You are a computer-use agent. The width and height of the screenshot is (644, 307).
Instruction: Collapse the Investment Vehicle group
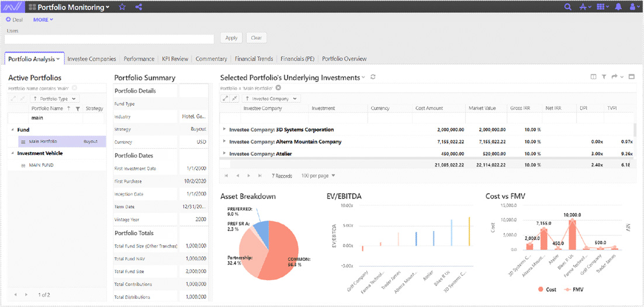(12, 153)
